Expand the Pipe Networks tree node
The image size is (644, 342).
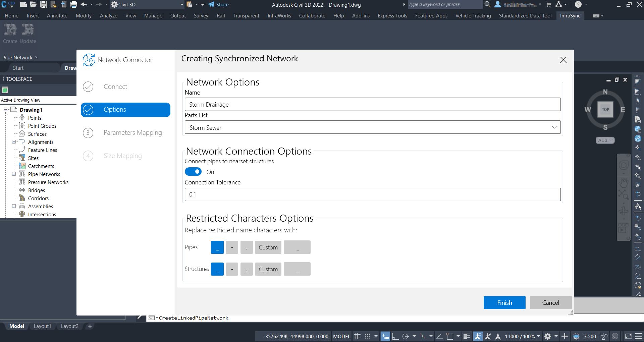pyautogui.click(x=14, y=174)
